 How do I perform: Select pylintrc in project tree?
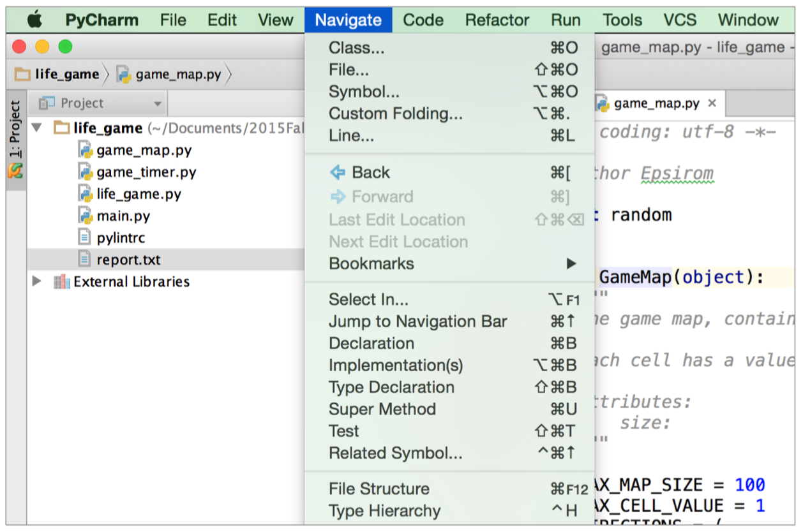121,238
